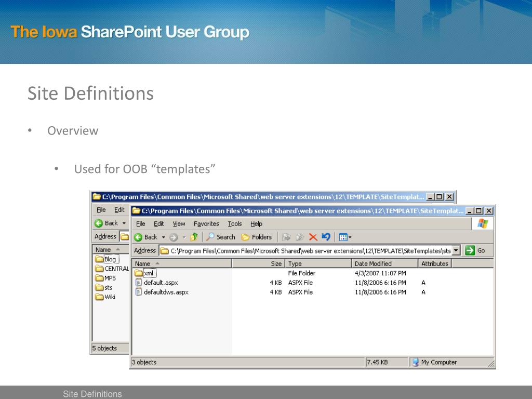This screenshot has width=532, height=399.
Task: Sort by Size column header
Action: coord(259,263)
